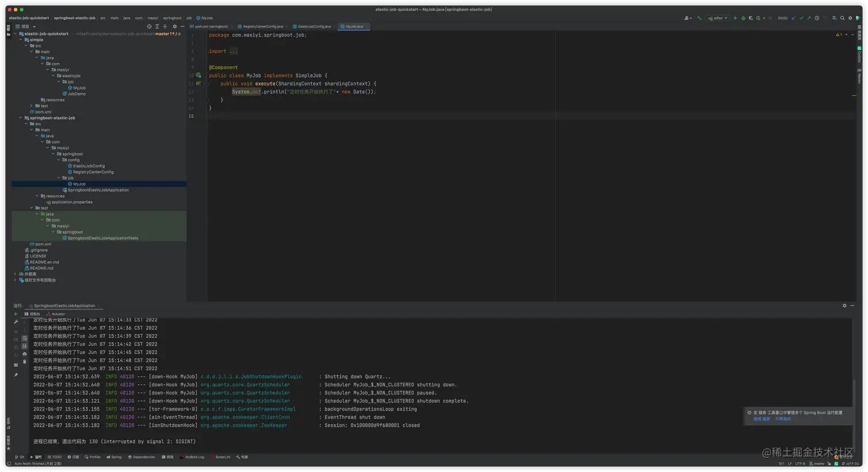Switch to pom.xml (springboot) tab
The width and height of the screenshot is (868, 472).
[211, 26]
